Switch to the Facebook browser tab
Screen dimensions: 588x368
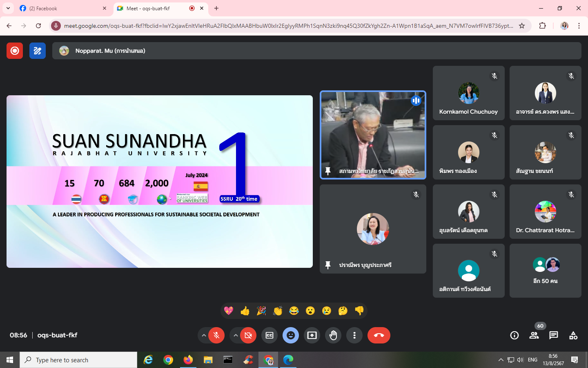(61, 8)
